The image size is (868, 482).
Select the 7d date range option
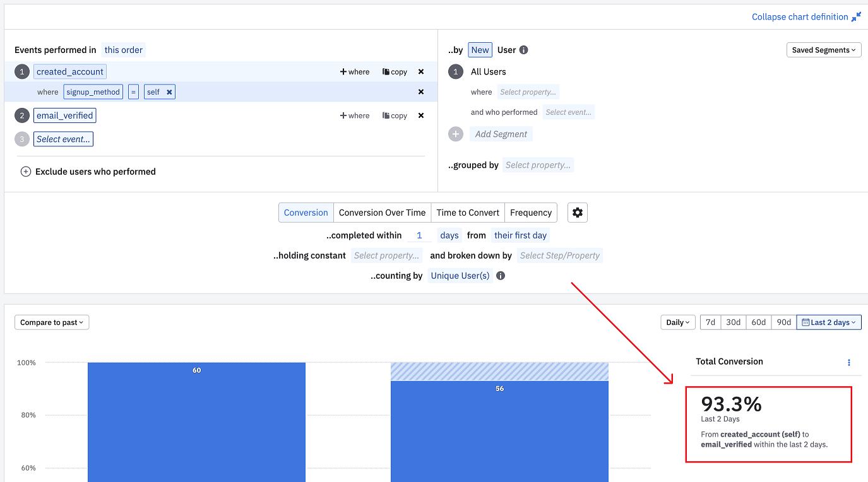(710, 322)
